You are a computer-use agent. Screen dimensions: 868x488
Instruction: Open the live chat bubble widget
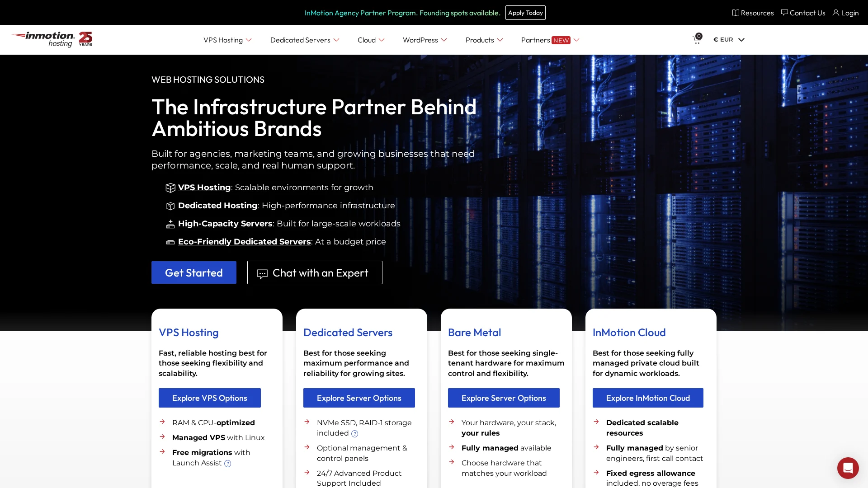848,468
